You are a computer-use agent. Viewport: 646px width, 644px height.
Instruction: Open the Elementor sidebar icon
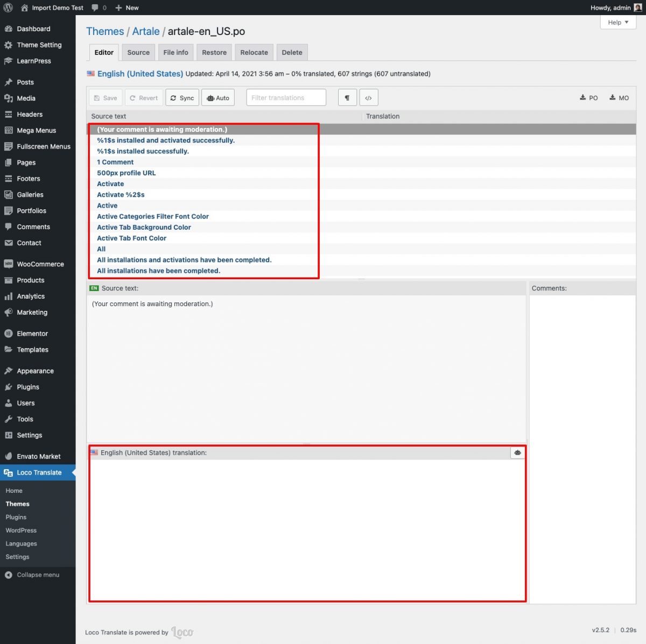[x=9, y=333]
